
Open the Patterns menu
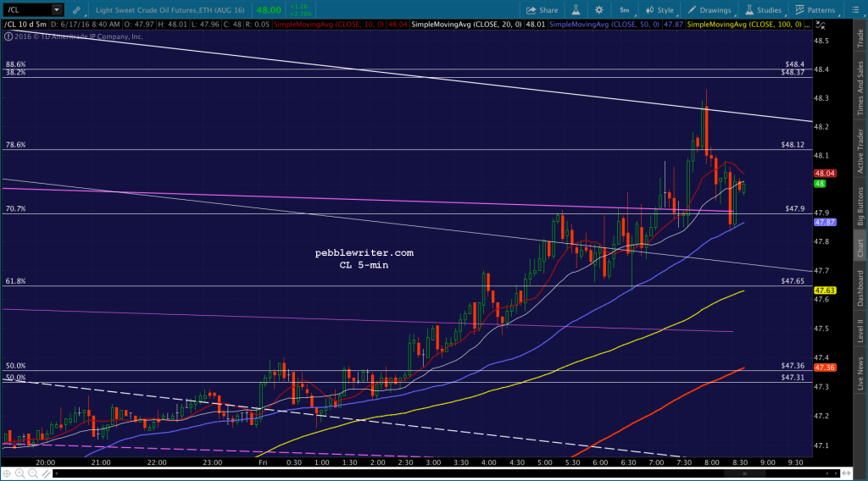click(815, 10)
